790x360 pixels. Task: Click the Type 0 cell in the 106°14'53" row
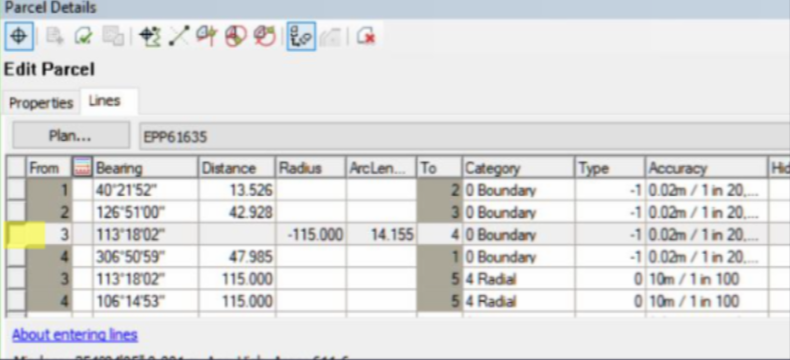609,301
